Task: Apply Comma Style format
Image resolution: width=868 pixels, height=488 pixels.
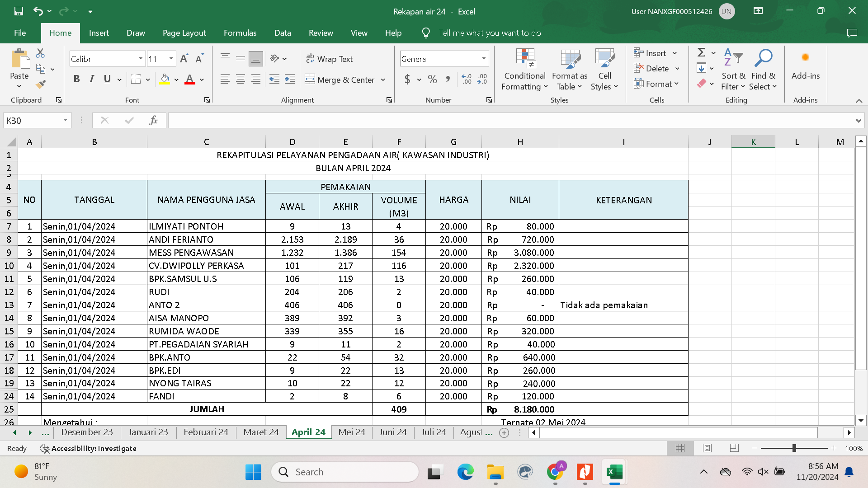Action: [448, 80]
